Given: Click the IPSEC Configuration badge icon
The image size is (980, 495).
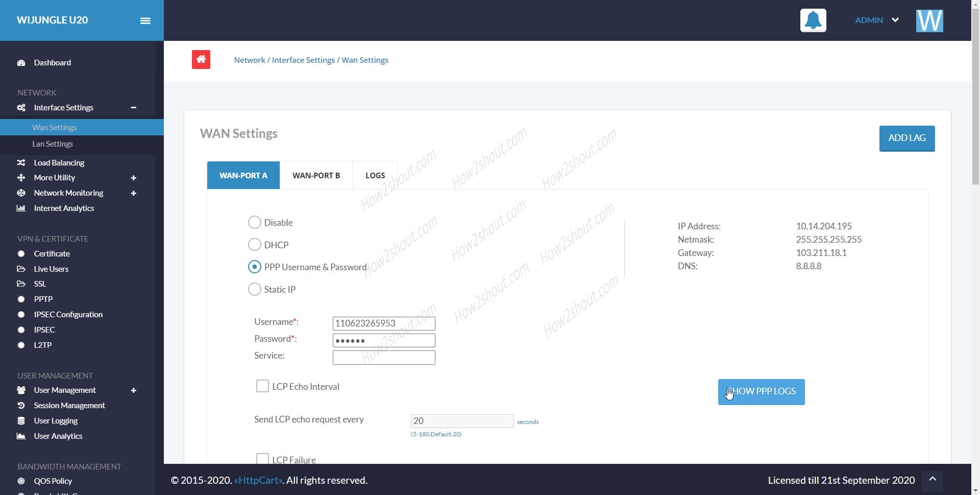Looking at the screenshot, I should 21,314.
